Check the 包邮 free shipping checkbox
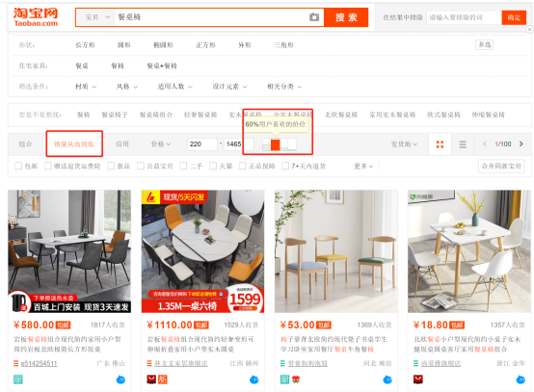Screen dimensions: 534x392 (18, 166)
